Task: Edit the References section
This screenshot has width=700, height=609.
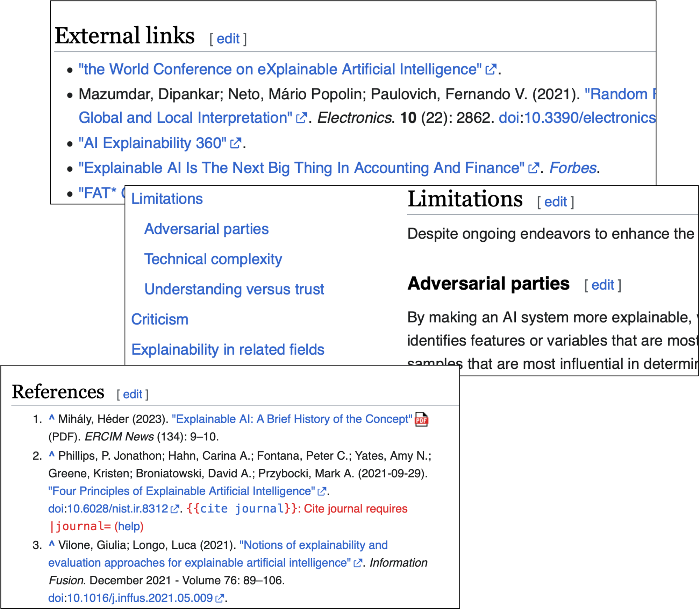Action: (133, 394)
